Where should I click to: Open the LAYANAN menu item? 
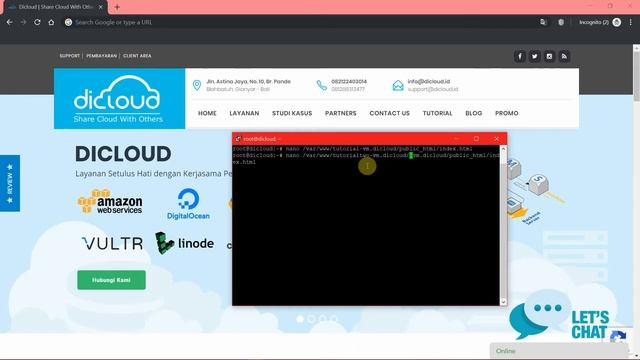[x=244, y=113]
